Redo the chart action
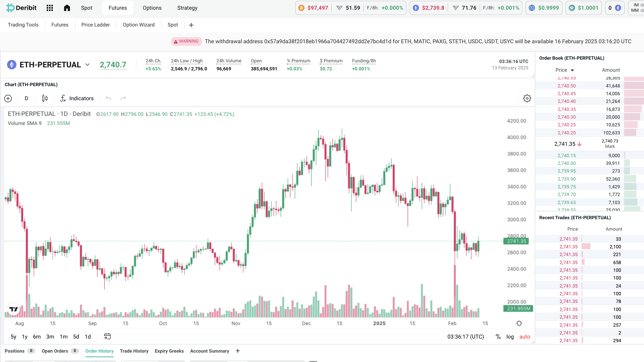644x362 pixels. click(x=123, y=98)
